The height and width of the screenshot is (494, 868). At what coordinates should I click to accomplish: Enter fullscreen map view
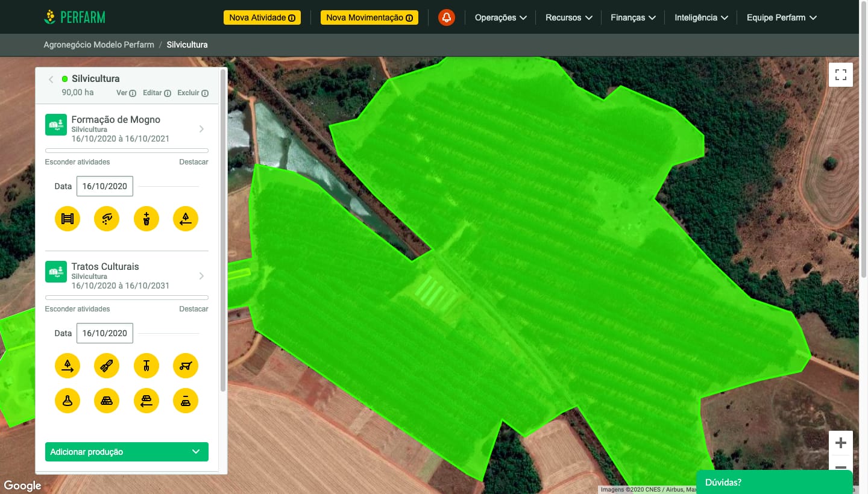tap(840, 75)
